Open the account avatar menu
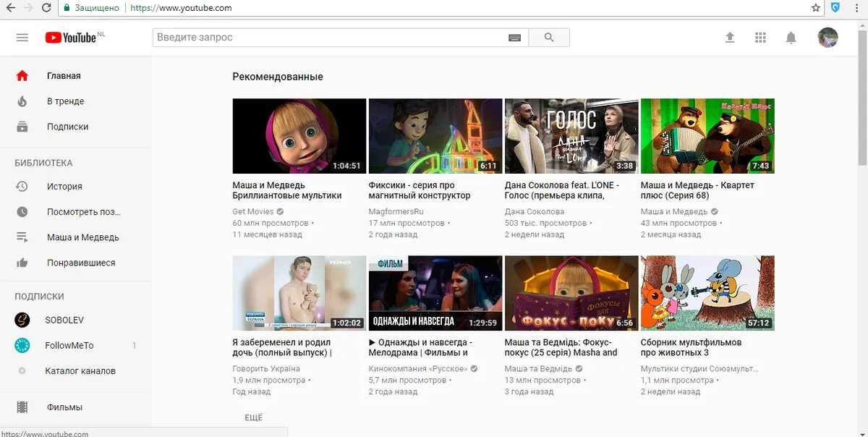868x437 pixels. point(827,38)
